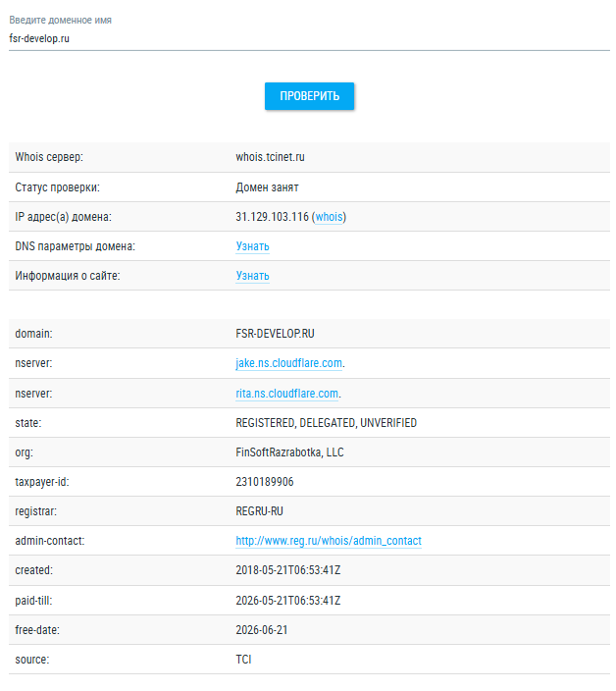The width and height of the screenshot is (616, 691).
Task: Select registrar value REGRU-RU
Action: tap(259, 511)
